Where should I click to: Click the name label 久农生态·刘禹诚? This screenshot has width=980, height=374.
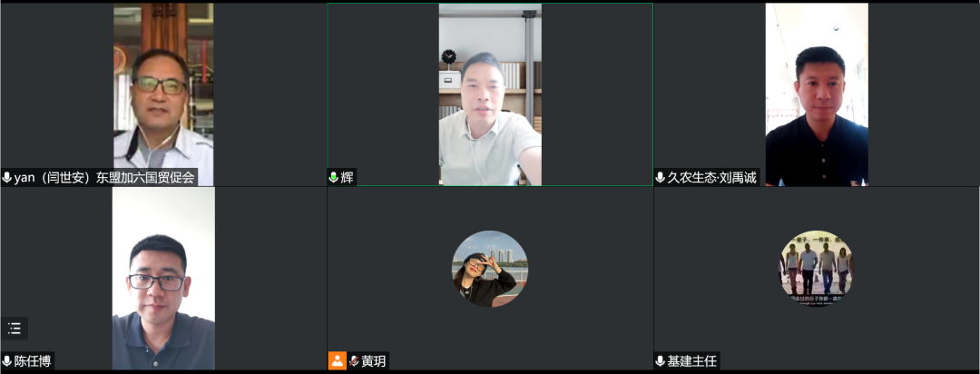(712, 178)
